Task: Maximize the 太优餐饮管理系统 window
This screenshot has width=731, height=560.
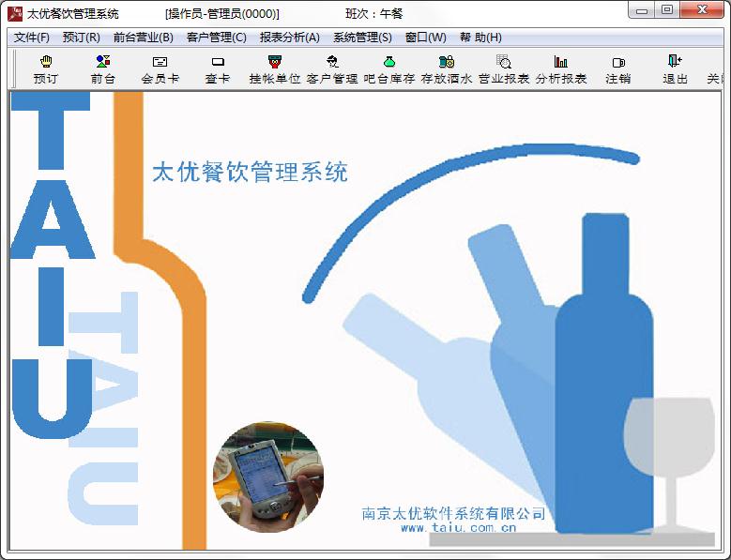Action: tap(667, 9)
